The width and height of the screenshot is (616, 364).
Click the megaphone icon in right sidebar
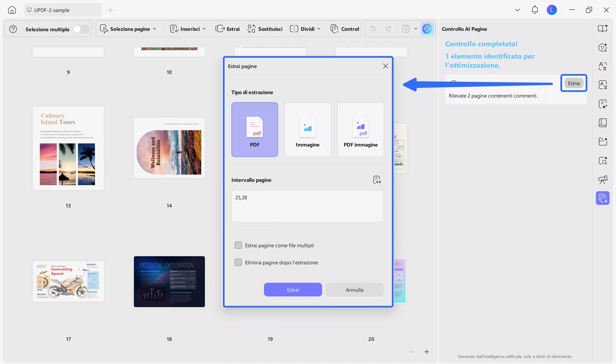tap(603, 180)
